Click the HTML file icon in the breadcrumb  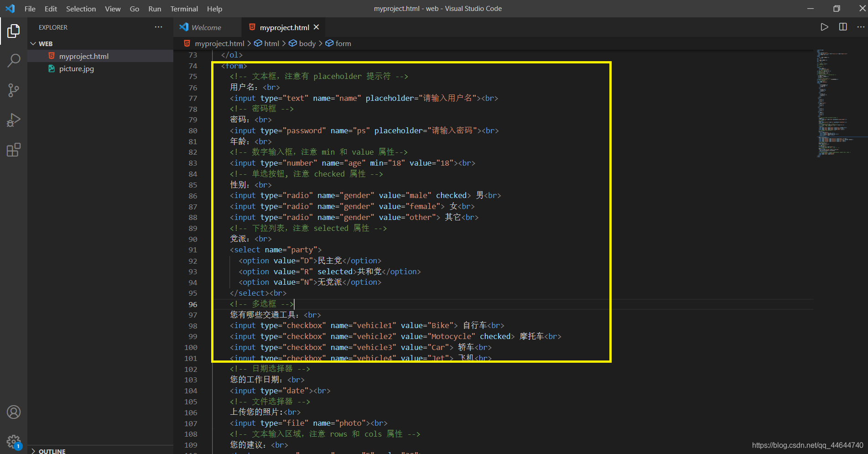(187, 43)
